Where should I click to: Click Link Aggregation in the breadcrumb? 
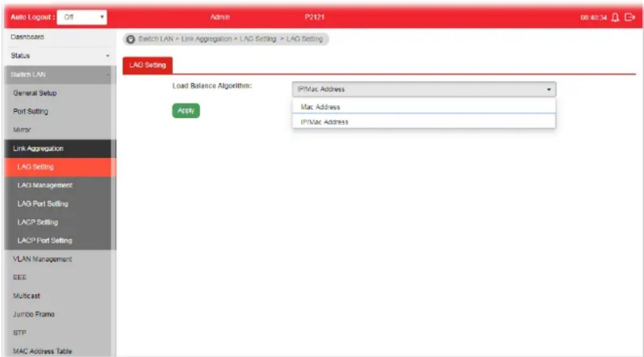point(206,39)
